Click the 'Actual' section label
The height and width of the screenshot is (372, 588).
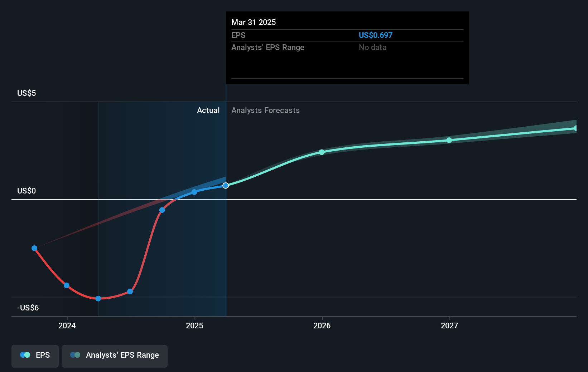click(208, 110)
